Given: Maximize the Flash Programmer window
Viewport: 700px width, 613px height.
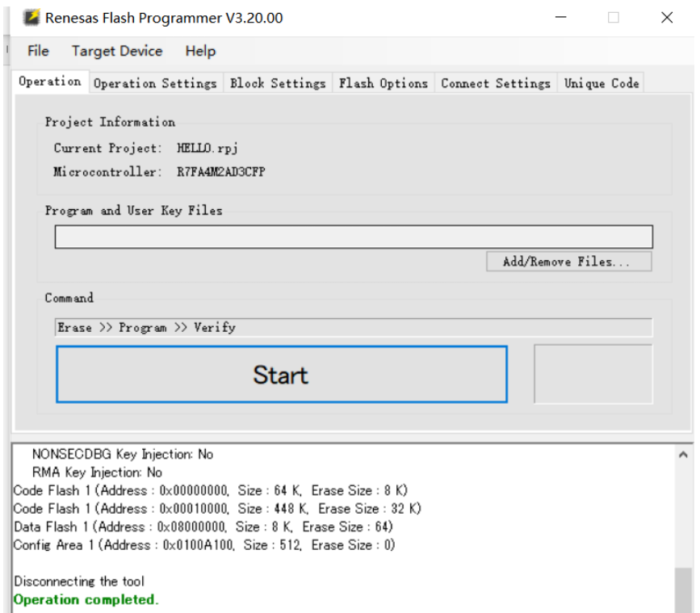Looking at the screenshot, I should [614, 18].
